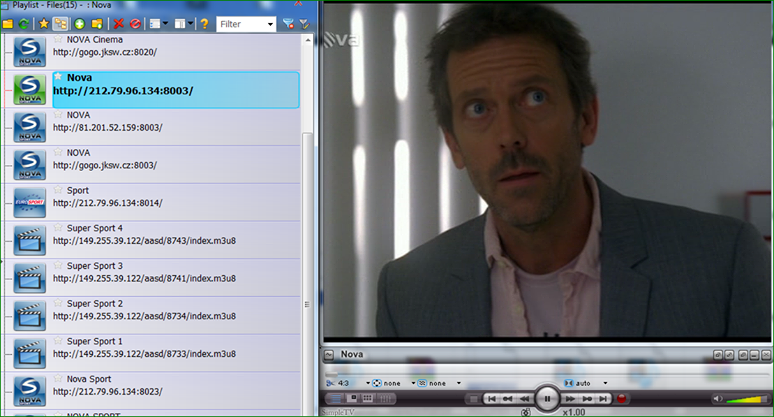Toggle favorite star on Super Sport 4

58,227
